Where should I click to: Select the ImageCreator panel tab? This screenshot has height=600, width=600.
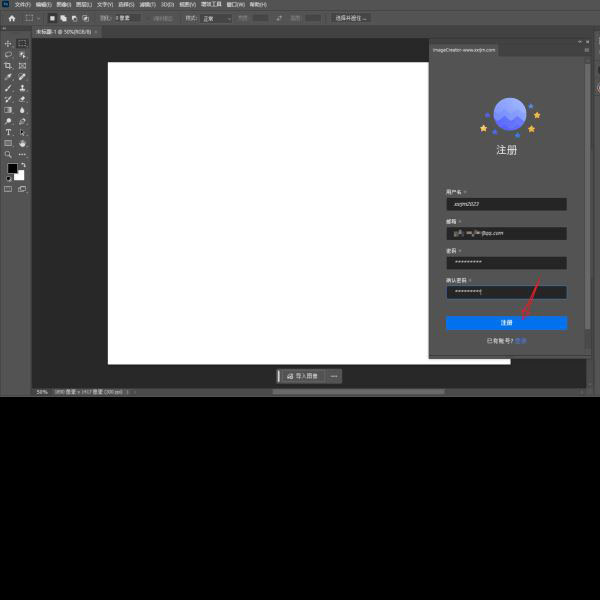point(464,50)
